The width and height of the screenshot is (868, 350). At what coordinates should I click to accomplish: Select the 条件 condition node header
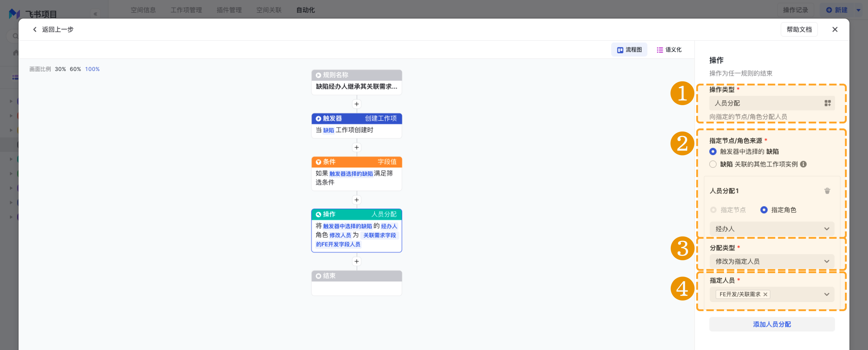[356, 162]
